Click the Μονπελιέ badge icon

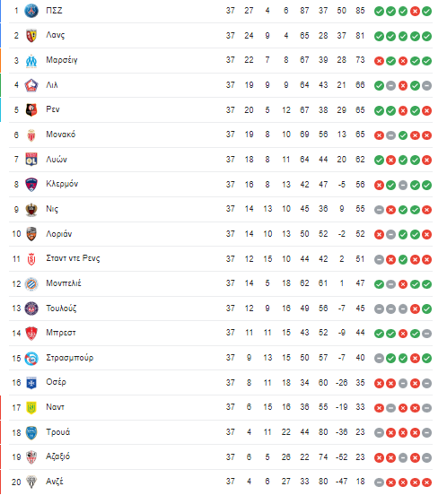(x=31, y=283)
